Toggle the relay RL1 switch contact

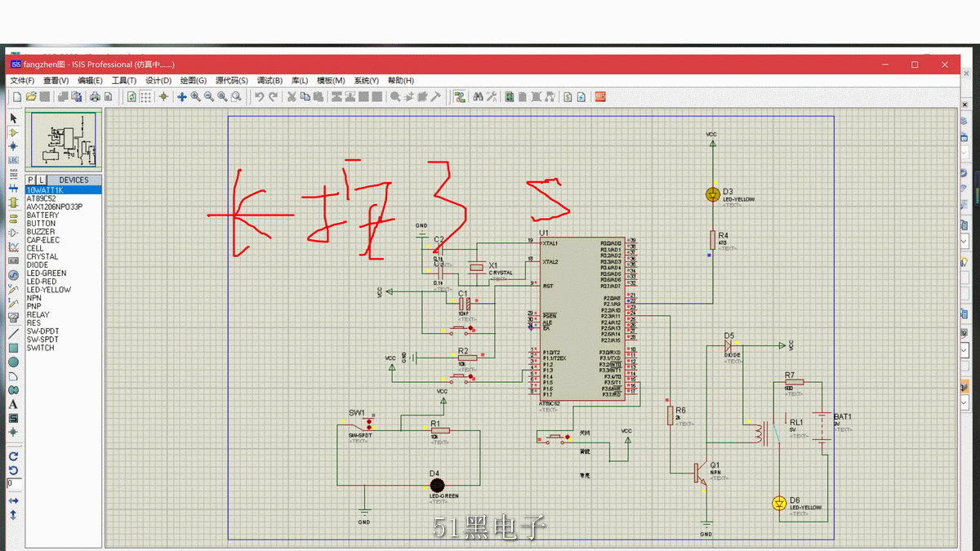tap(778, 434)
